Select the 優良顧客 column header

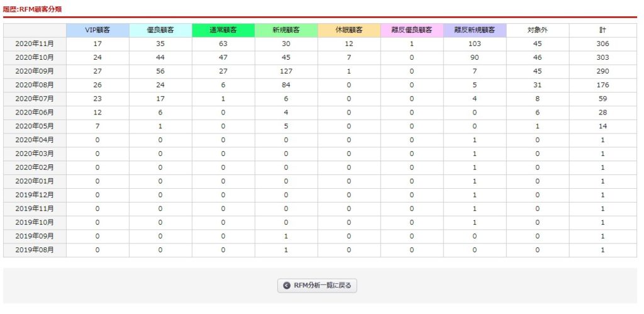[160, 30]
